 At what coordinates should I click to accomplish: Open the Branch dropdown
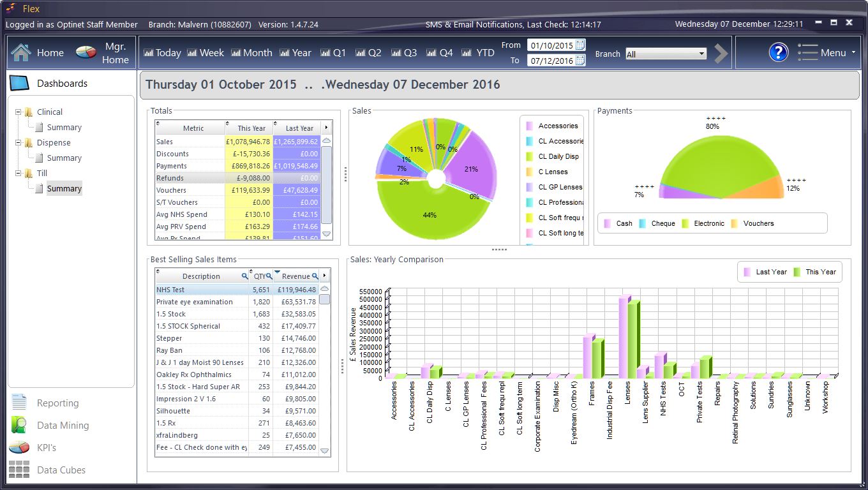coord(701,54)
